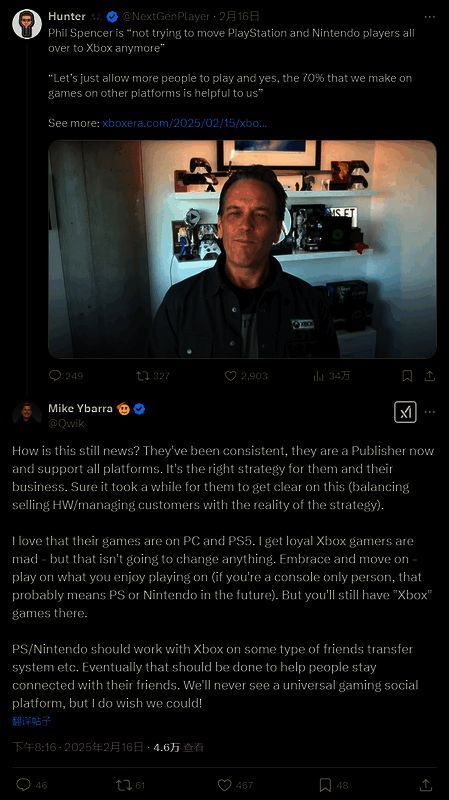Share Mike Ybarra's post via bottom share icon
Image resolution: width=449 pixels, height=800 pixels.
[426, 784]
